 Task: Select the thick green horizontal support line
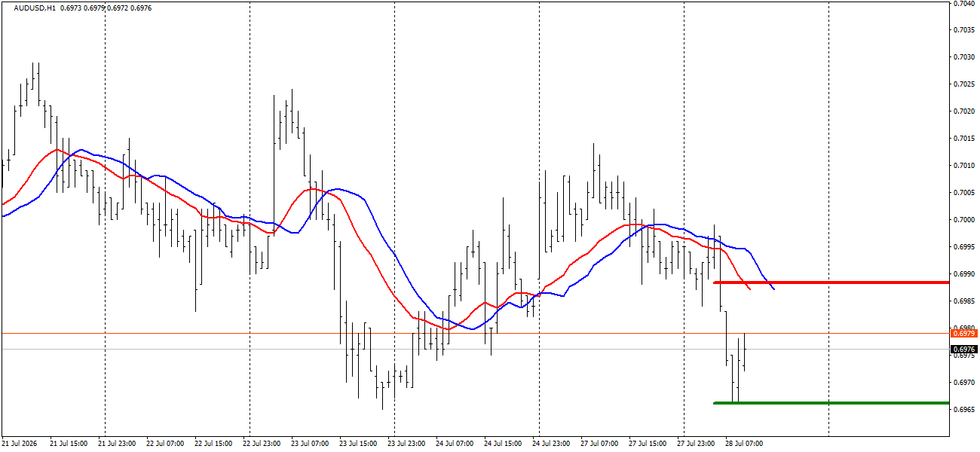pos(831,403)
